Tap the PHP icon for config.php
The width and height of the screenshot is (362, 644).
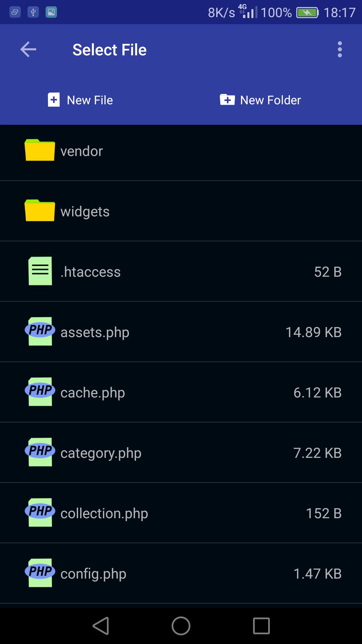coord(40,573)
